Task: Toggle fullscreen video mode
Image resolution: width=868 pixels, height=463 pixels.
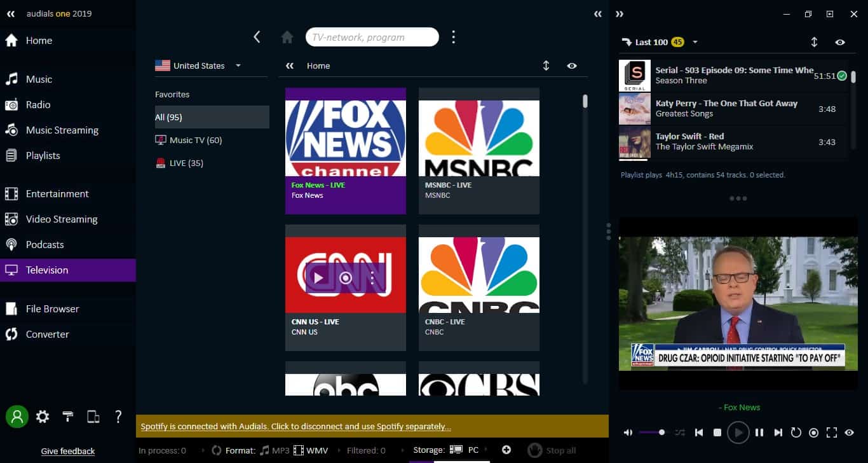Action: [831, 432]
